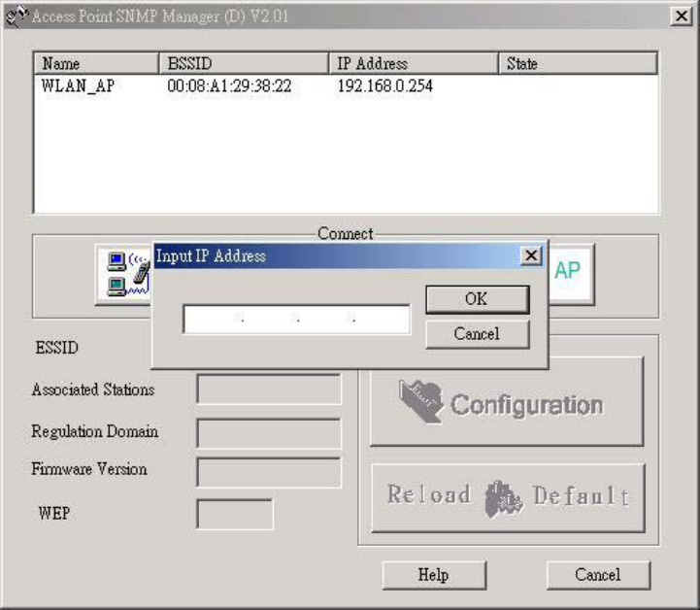Select the WLAN_AP row name
Screen dimensions: 700x610
pos(78,85)
